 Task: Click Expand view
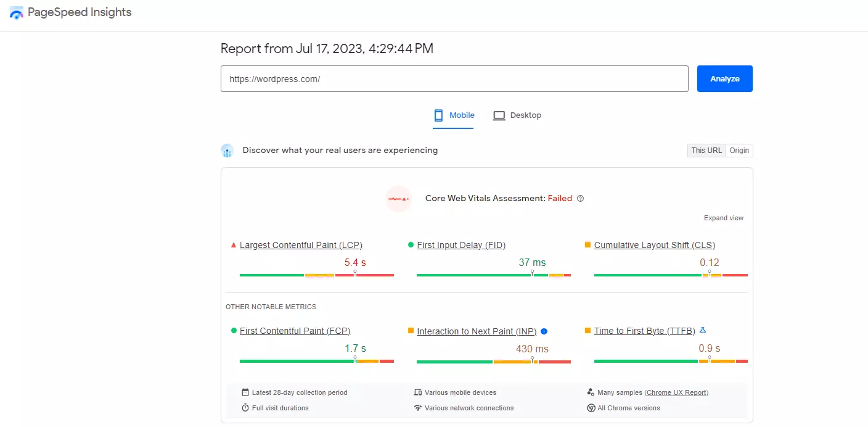coord(724,218)
